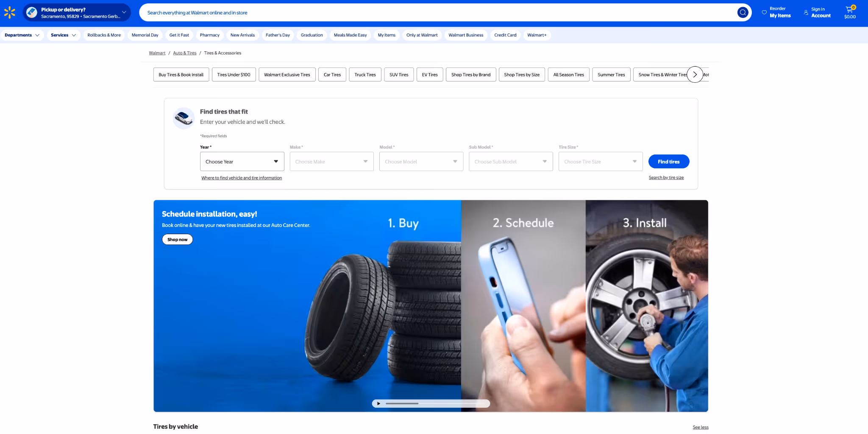Open the Credit Card page
This screenshot has height=434, width=868.
(505, 35)
